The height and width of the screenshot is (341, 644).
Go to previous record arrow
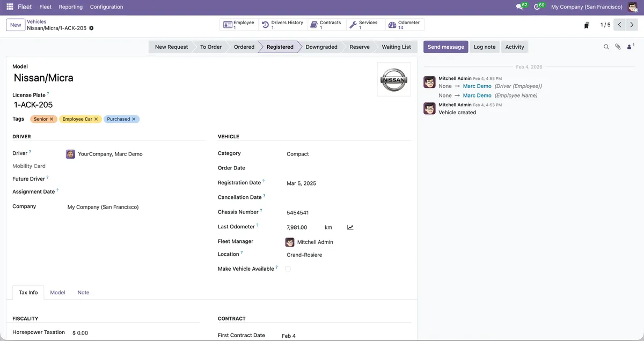tap(620, 25)
